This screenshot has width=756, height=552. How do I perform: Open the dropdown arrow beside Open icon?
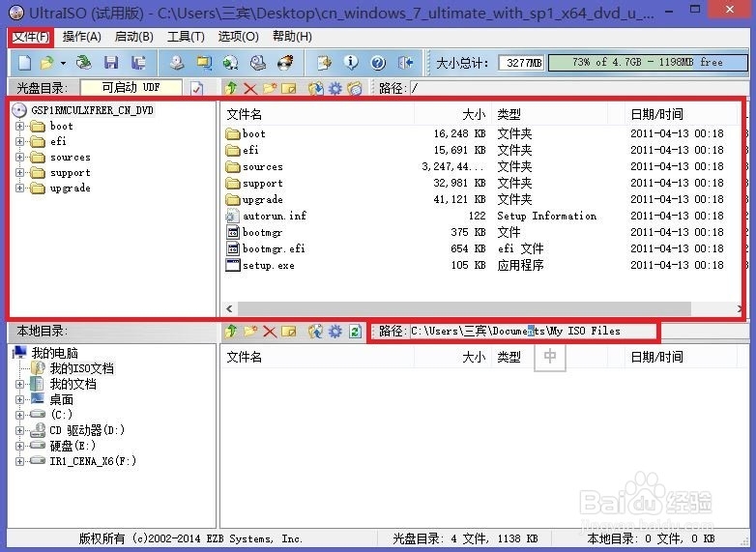[63, 63]
